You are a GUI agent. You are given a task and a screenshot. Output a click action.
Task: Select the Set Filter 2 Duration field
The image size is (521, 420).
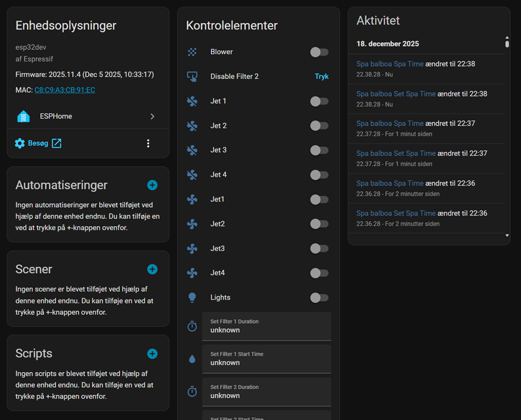tap(266, 392)
